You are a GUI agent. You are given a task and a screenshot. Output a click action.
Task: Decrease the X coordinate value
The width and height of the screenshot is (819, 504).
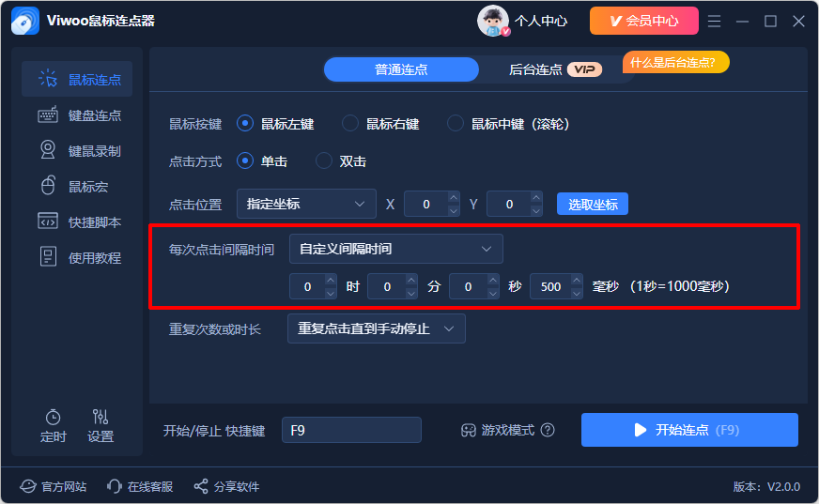pos(454,210)
